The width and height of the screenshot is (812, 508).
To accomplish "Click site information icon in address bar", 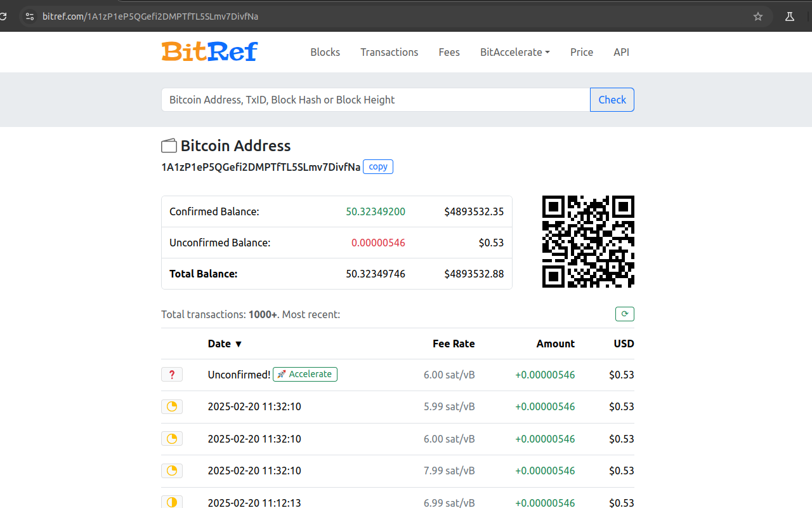I will coord(29,16).
